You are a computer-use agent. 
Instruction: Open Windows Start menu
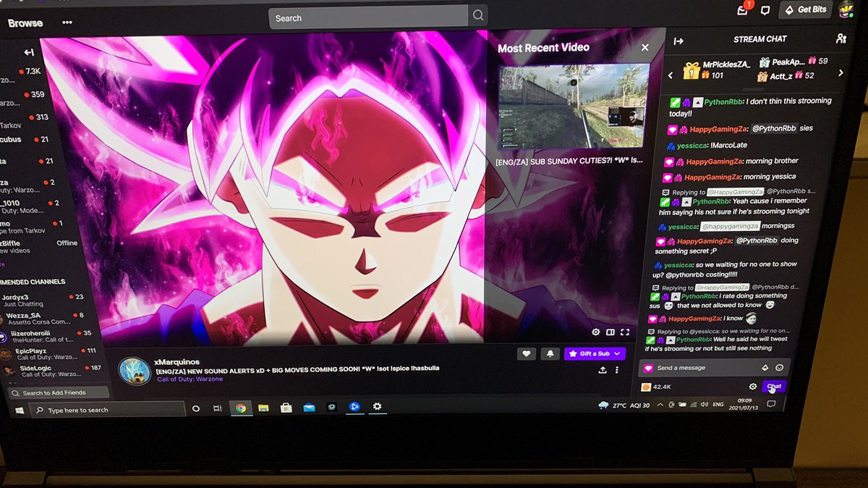coord(20,410)
